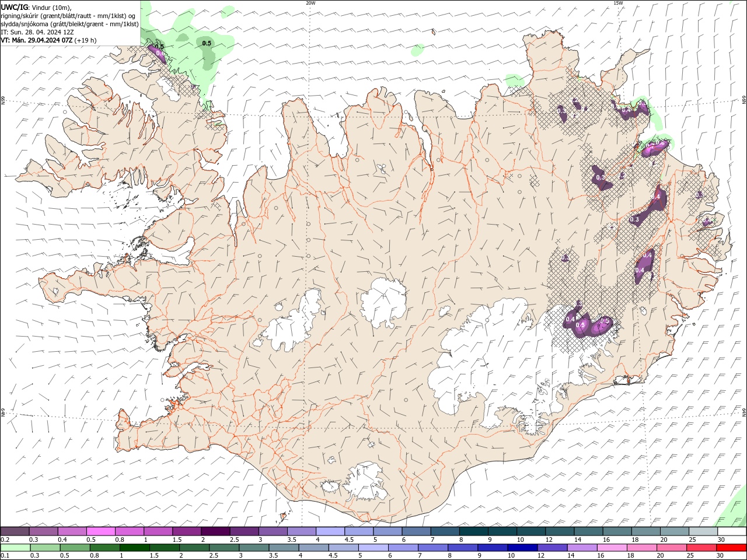This screenshot has width=747, height=560.
Task: Select the bright red swatch labeled 30 in lower row
Action: [x=731, y=548]
